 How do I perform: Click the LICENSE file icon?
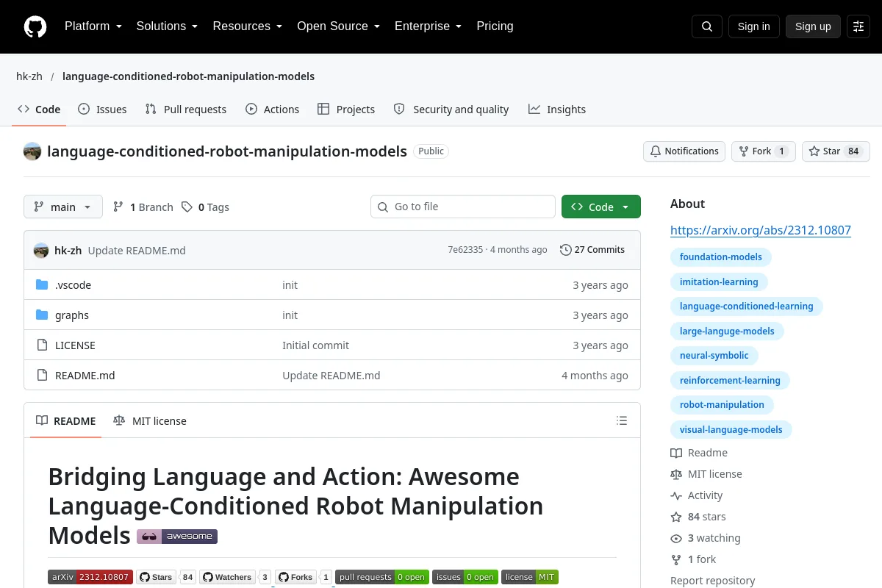point(42,345)
